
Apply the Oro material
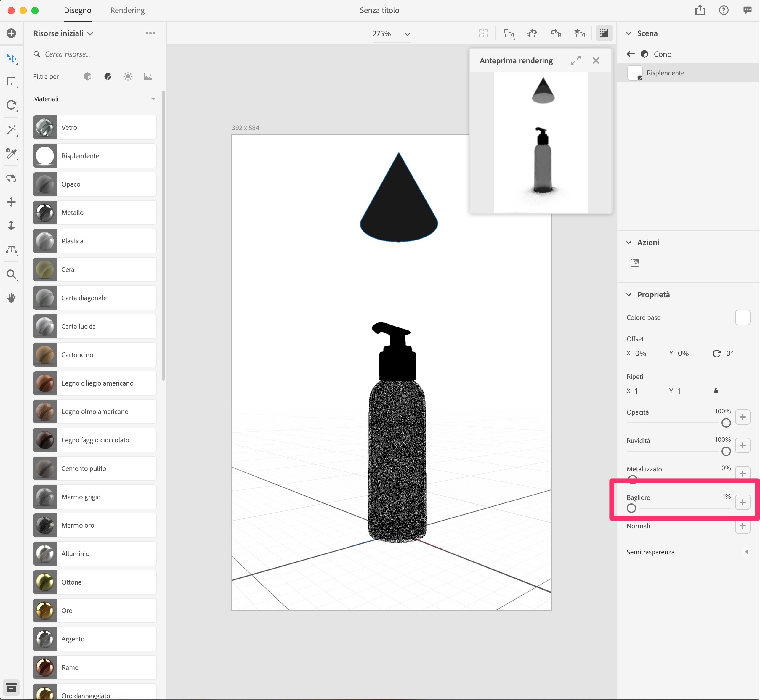[95, 610]
